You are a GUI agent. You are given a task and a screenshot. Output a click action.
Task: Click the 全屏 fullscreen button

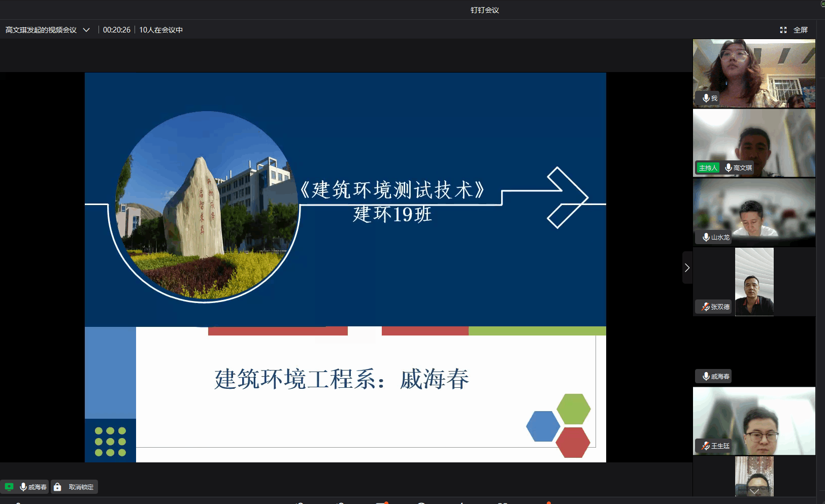(800, 30)
